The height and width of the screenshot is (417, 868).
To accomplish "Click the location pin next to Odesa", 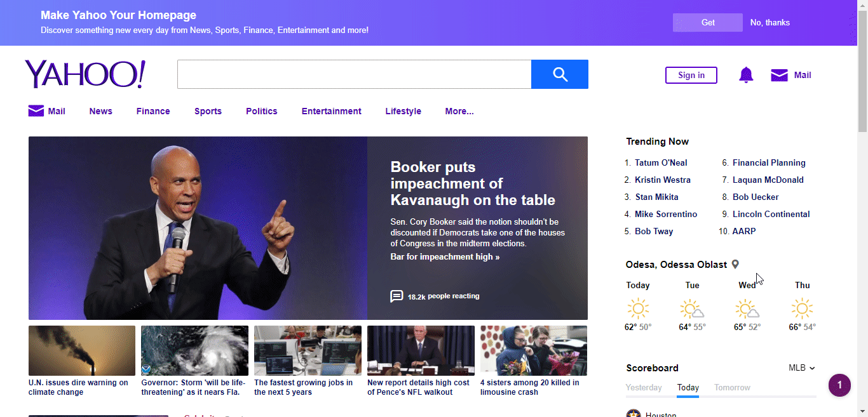I will pyautogui.click(x=735, y=265).
